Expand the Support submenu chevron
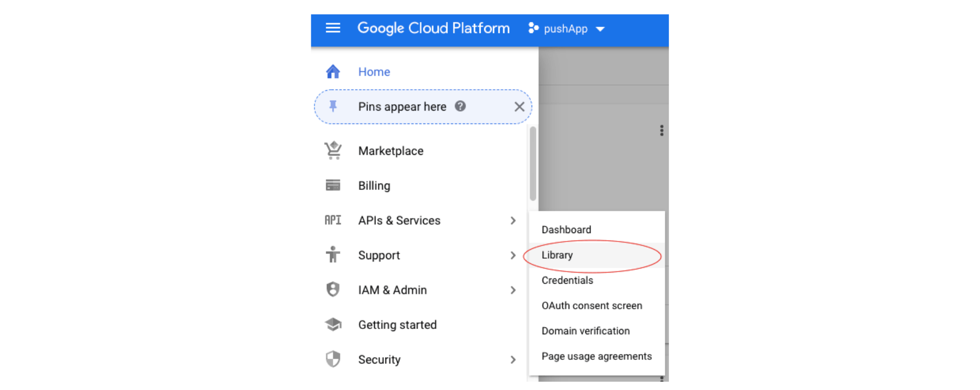This screenshot has height=390, width=980. [513, 255]
